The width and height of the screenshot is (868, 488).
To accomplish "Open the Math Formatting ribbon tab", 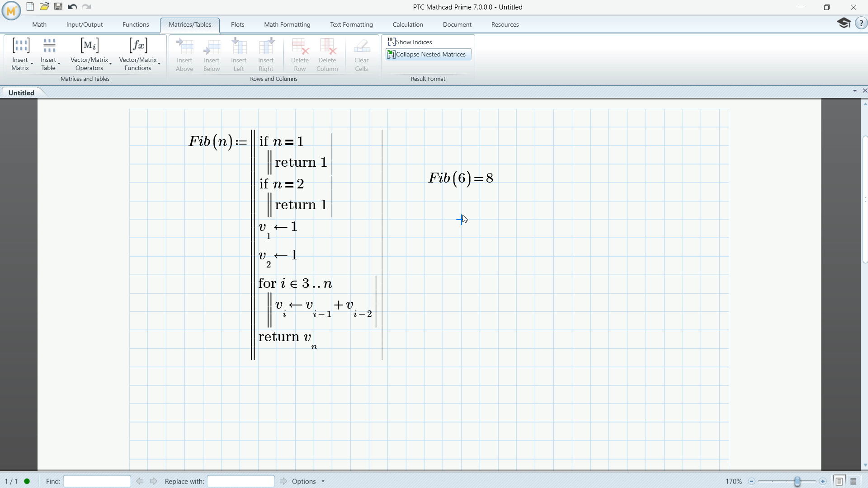I will [x=287, y=24].
